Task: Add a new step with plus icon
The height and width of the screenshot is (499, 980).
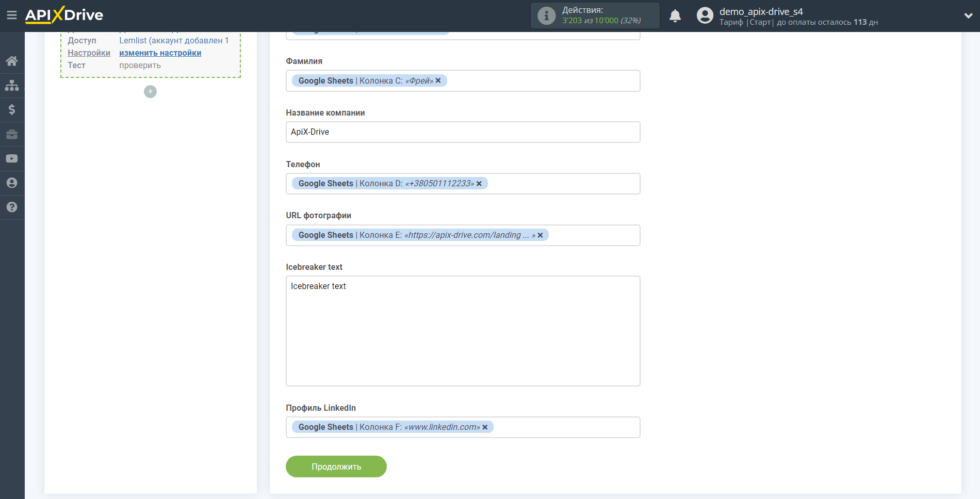Action: (x=150, y=91)
